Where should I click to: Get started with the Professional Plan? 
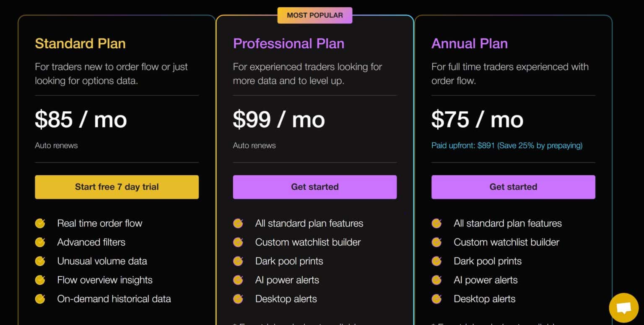(x=315, y=187)
